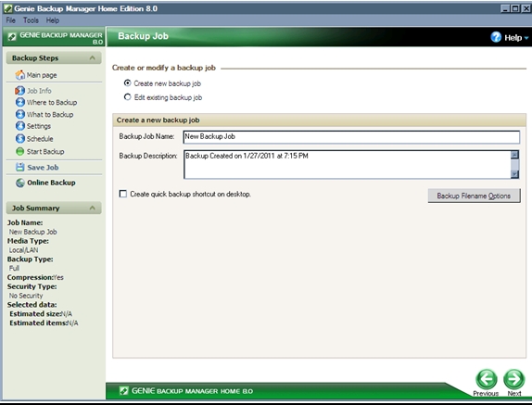Click the 'Backup Job' page title
The image size is (532, 405).
(x=143, y=36)
